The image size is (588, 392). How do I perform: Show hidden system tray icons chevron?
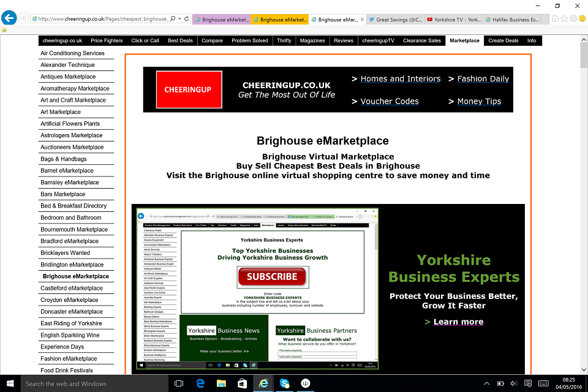pos(486,383)
